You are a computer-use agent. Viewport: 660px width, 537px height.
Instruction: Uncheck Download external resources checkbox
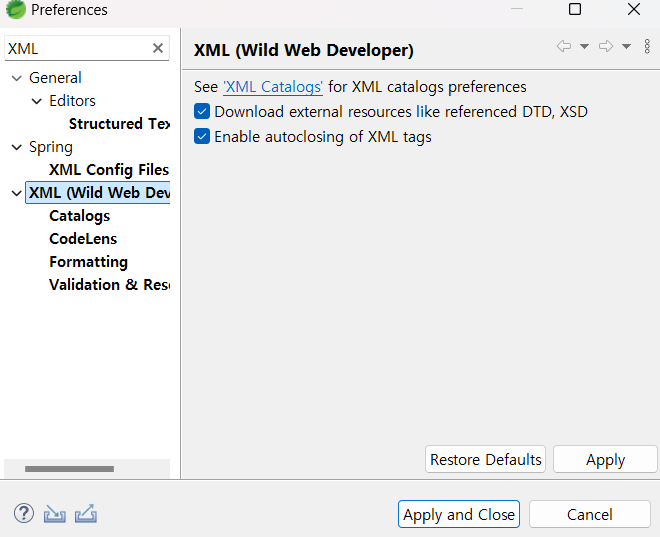[x=202, y=112]
